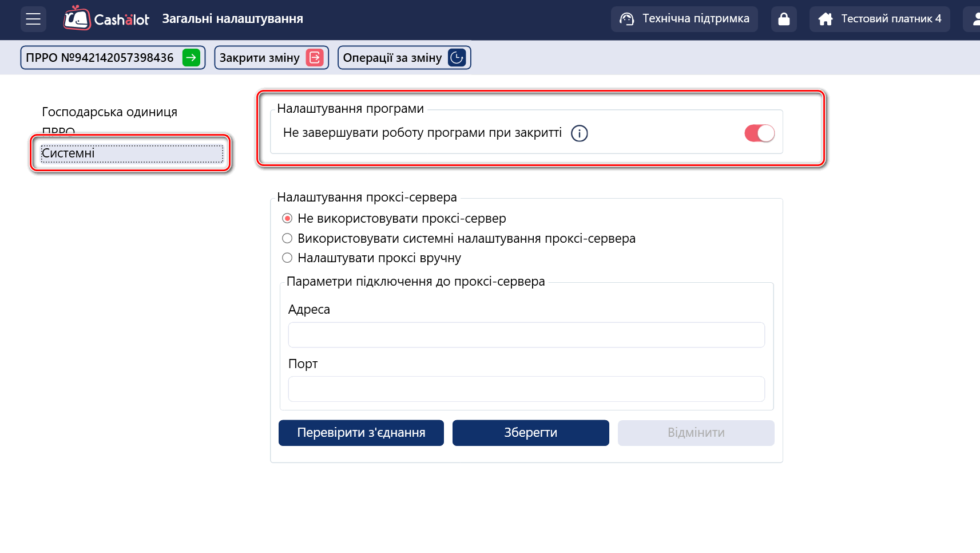Open Технічна підтримка support
980x553 pixels.
684,19
